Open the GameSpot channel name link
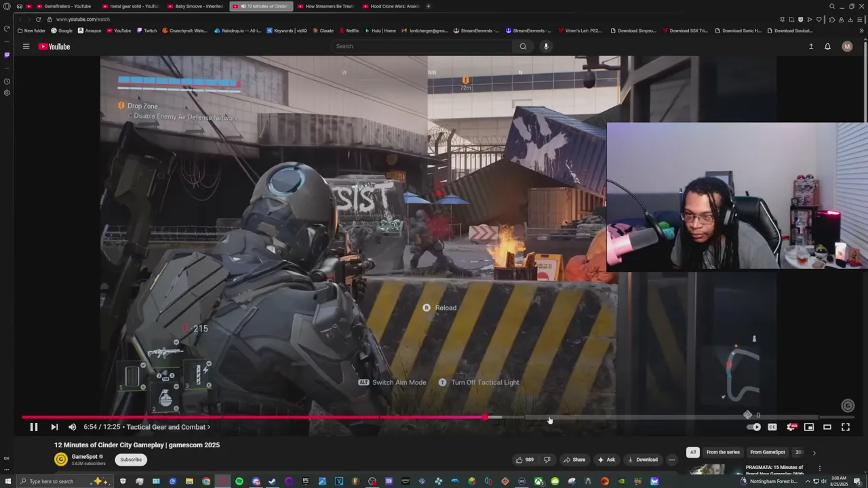The image size is (868, 488). point(85,457)
